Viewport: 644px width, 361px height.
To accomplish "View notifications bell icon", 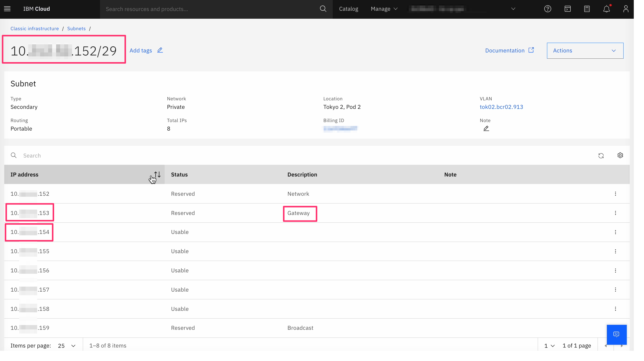I will (x=606, y=9).
